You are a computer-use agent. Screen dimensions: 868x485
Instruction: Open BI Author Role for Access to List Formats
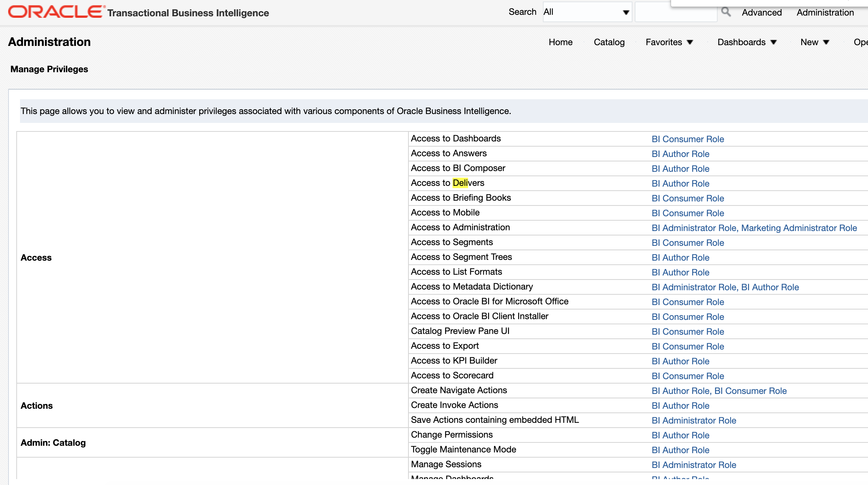tap(680, 272)
